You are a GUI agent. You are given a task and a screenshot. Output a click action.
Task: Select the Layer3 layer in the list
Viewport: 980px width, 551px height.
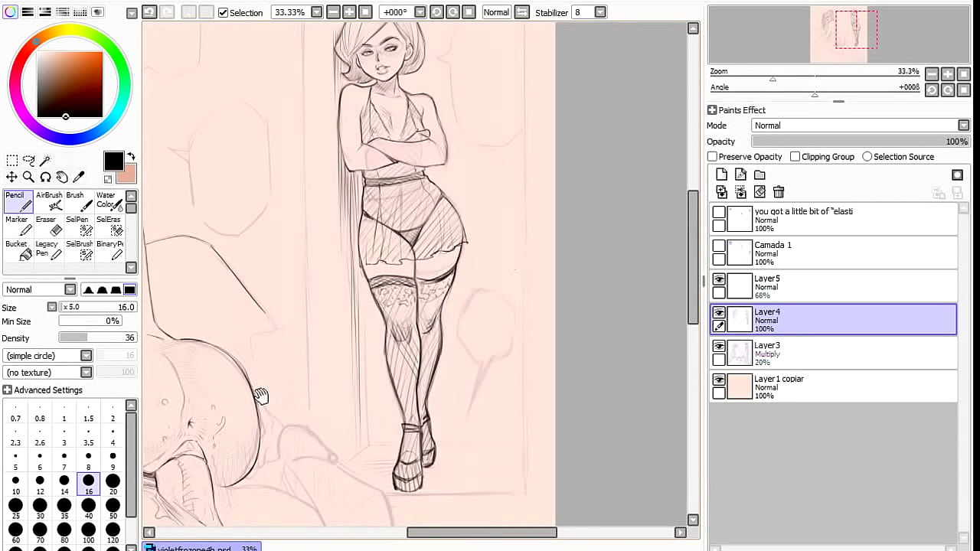pyautogui.click(x=835, y=353)
